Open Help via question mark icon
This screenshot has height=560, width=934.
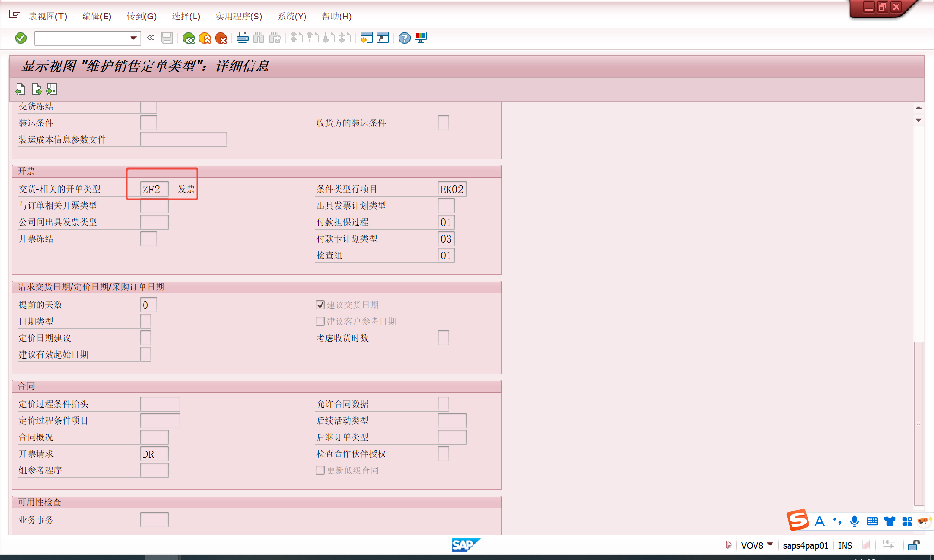click(404, 38)
